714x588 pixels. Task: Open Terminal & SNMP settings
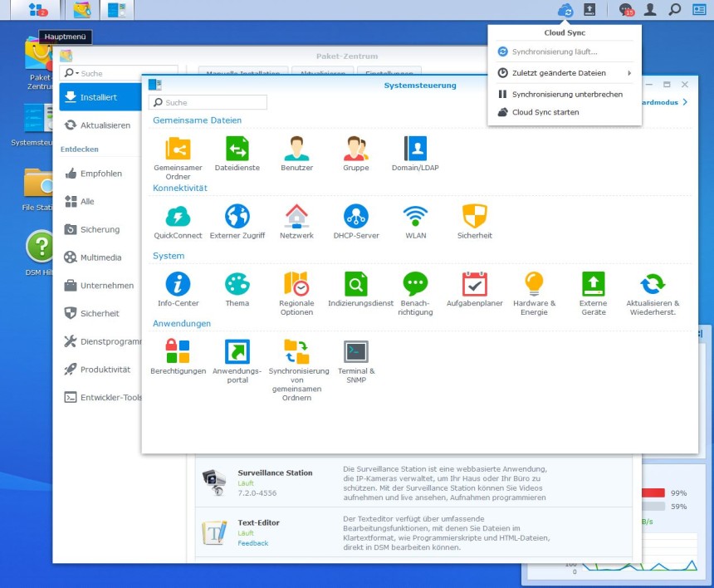356,352
